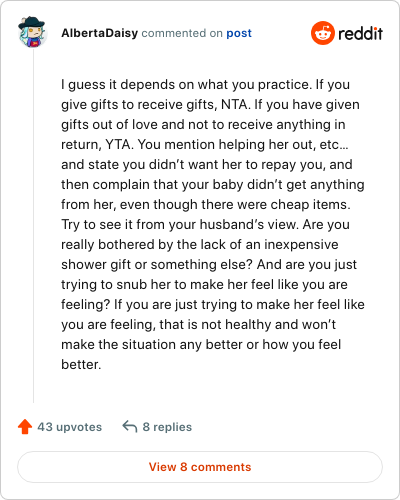This screenshot has width=400, height=500.
Task: Open AlbertaDaisy's avatar image
Action: click(x=32, y=32)
